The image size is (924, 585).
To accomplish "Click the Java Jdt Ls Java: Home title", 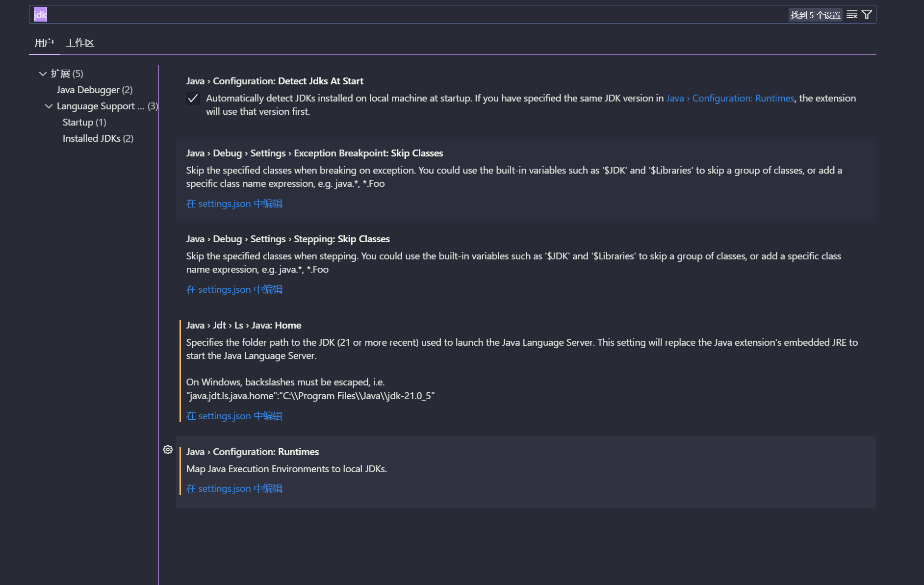I will click(x=243, y=325).
